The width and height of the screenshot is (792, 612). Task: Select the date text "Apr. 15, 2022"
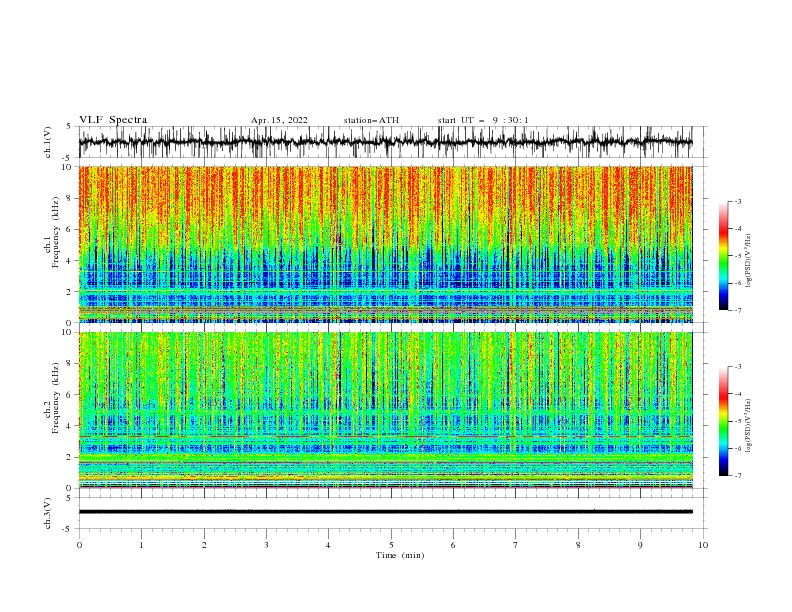279,120
